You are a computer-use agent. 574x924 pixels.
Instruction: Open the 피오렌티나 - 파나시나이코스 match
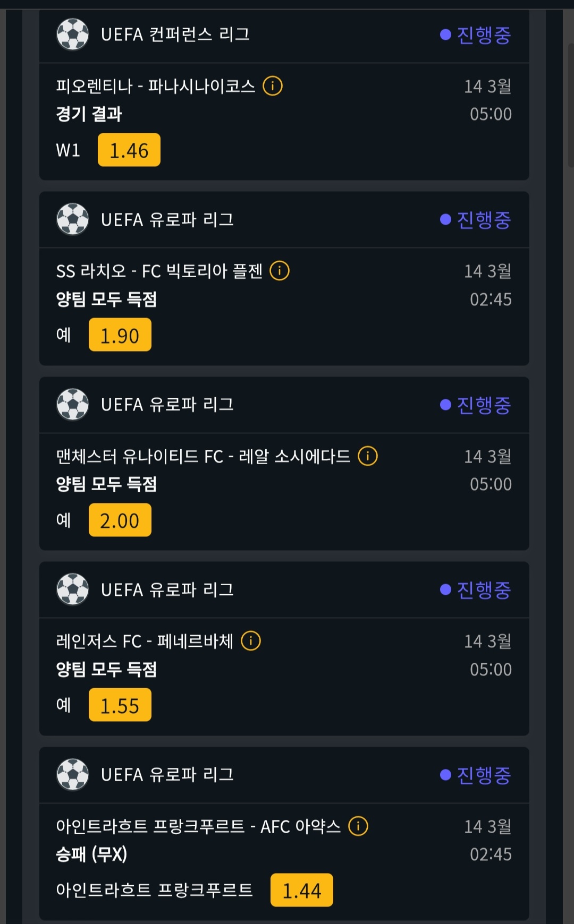pos(156,86)
